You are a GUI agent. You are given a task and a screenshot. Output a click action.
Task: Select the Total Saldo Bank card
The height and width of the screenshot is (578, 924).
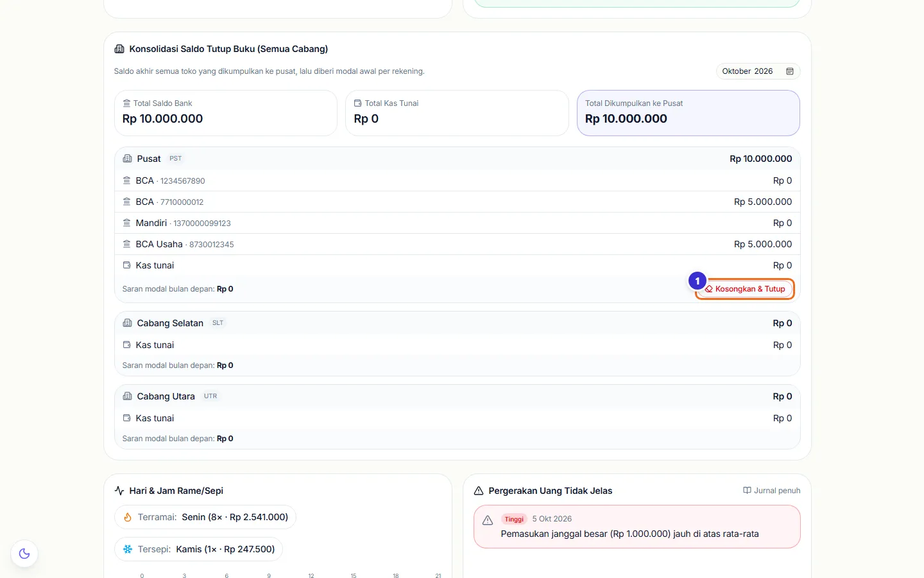coord(226,113)
